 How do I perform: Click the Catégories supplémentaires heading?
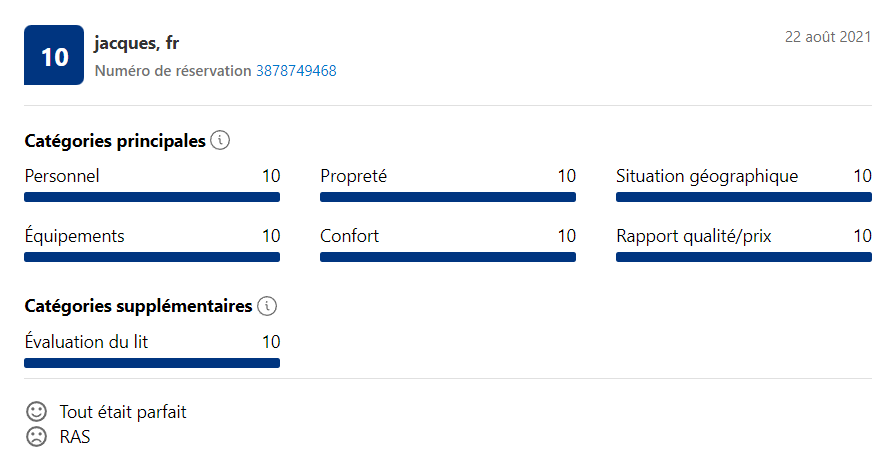[x=138, y=306]
